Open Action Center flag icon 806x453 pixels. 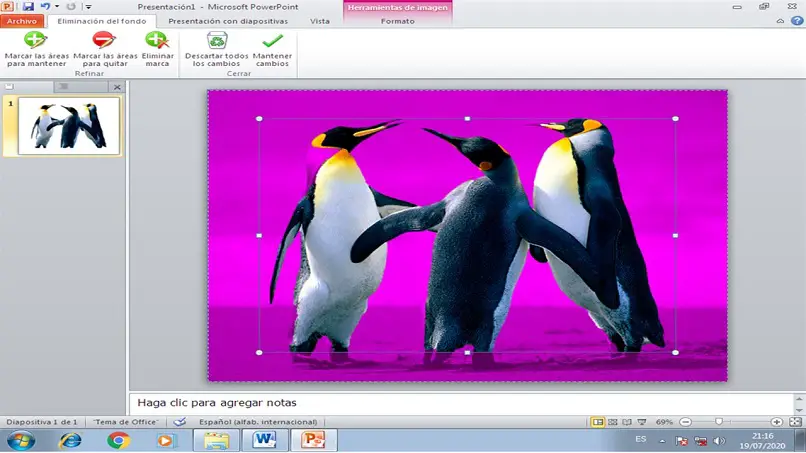click(682, 441)
